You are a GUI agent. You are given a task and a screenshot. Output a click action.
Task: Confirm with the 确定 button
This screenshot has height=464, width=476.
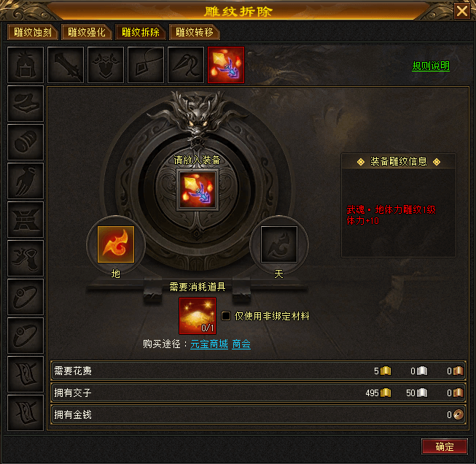pos(445,446)
